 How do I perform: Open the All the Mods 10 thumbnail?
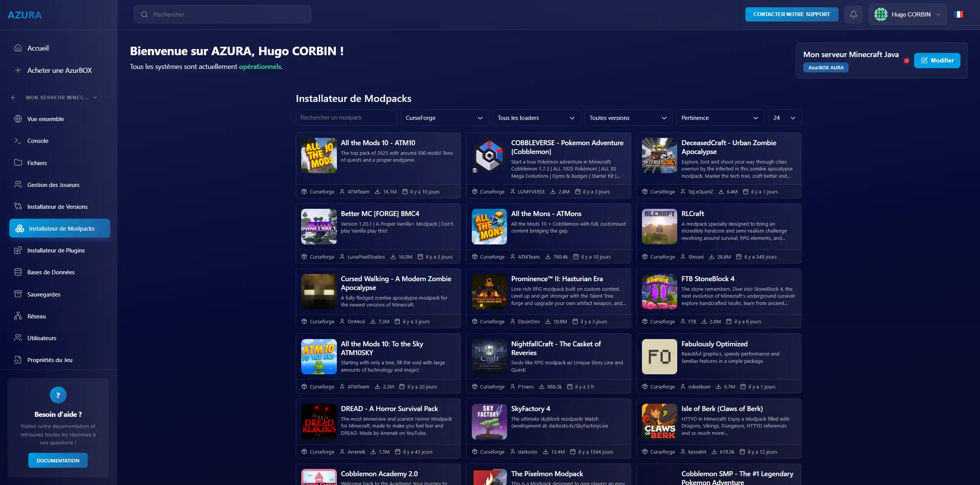pos(319,156)
